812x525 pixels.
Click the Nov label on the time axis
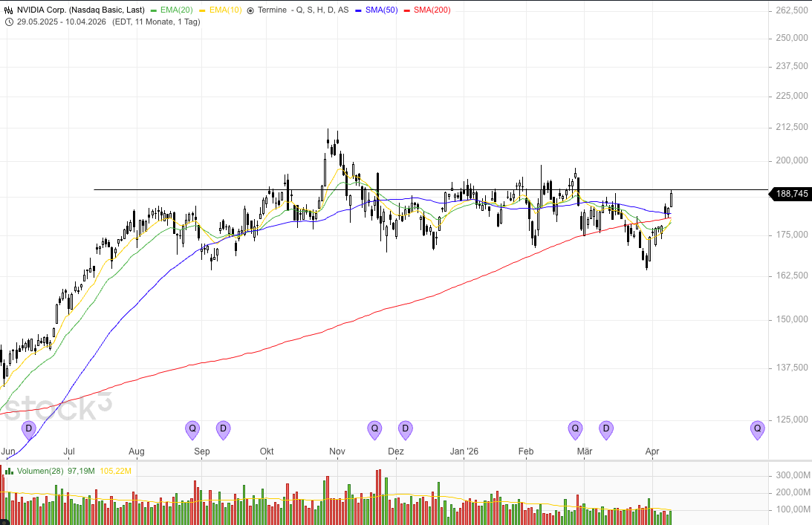[337, 451]
